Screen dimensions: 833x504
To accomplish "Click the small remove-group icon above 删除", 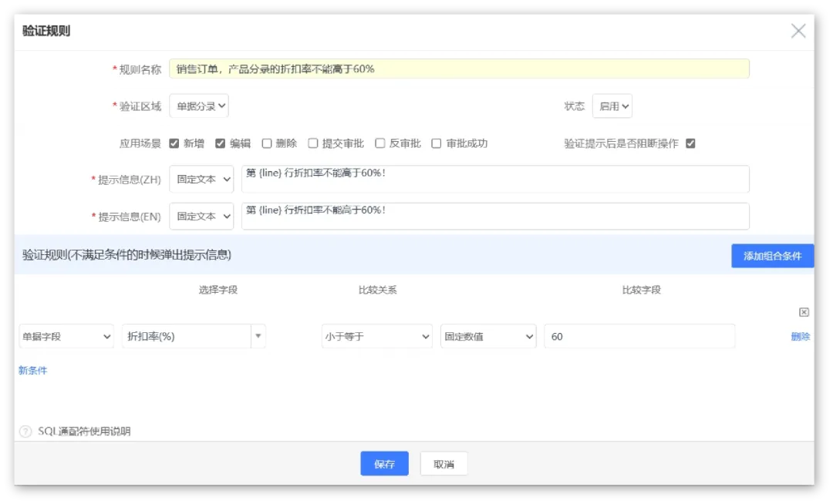I will coord(804,312).
